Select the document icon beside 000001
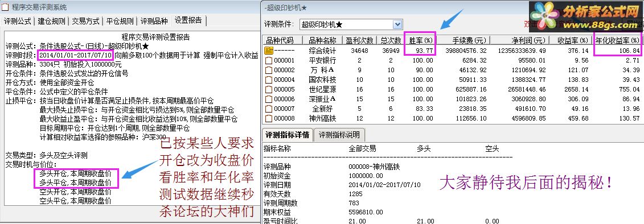The height and width of the screenshot is (224, 644). [269, 61]
